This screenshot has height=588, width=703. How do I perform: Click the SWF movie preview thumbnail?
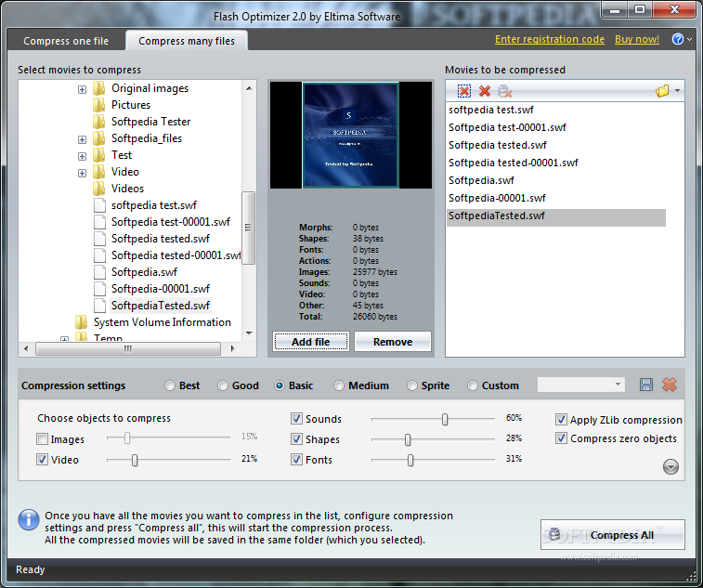coord(350,135)
